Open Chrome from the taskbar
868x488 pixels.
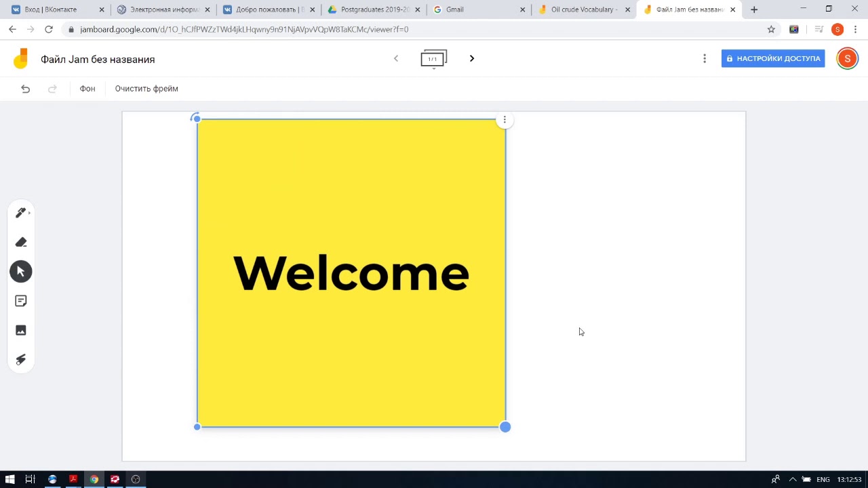click(x=94, y=479)
